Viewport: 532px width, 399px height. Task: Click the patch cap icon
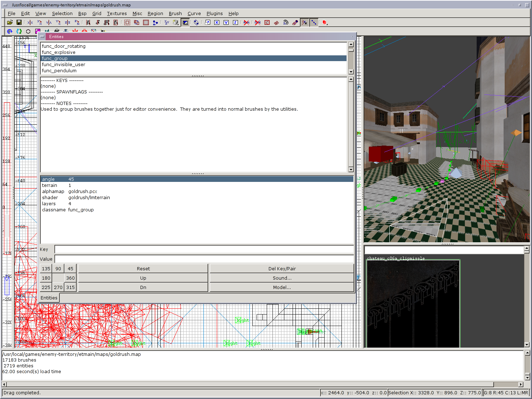point(295,22)
